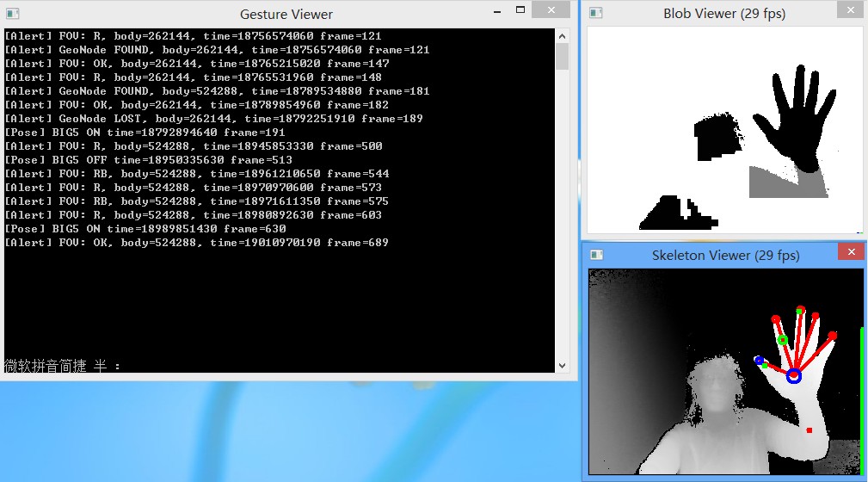The image size is (868, 482).
Task: Click the Gesture Viewer title bar text
Action: coord(286,15)
